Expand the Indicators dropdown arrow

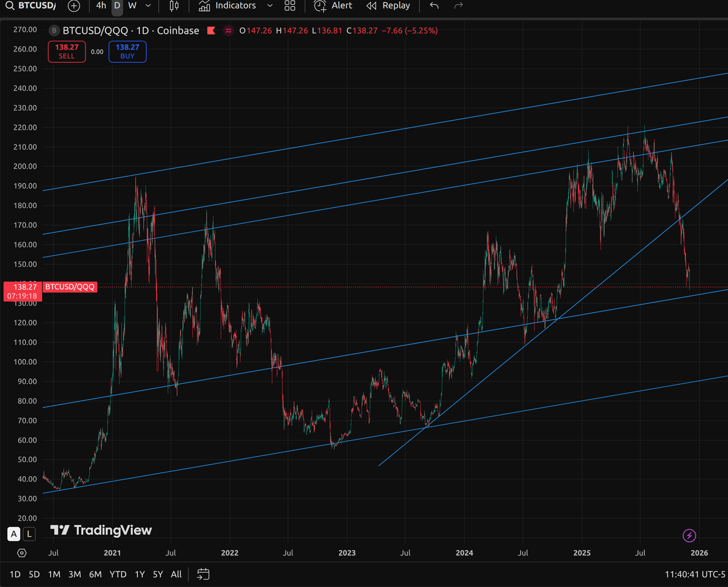[269, 6]
